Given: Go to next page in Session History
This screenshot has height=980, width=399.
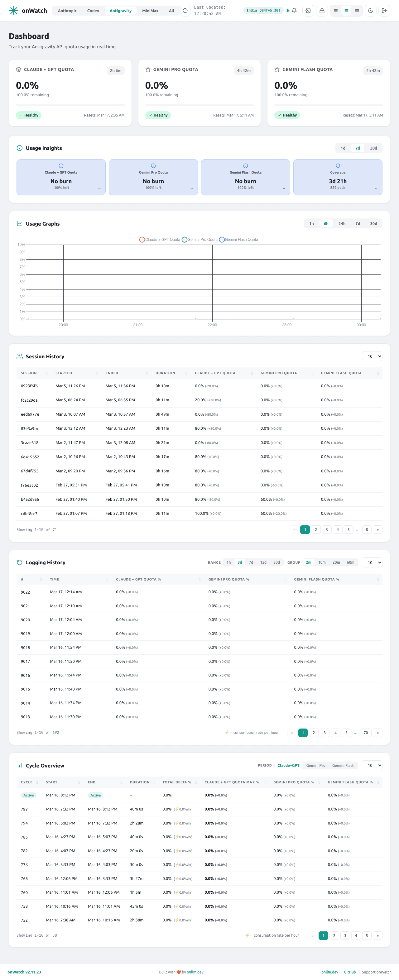Looking at the screenshot, I should tap(378, 529).
